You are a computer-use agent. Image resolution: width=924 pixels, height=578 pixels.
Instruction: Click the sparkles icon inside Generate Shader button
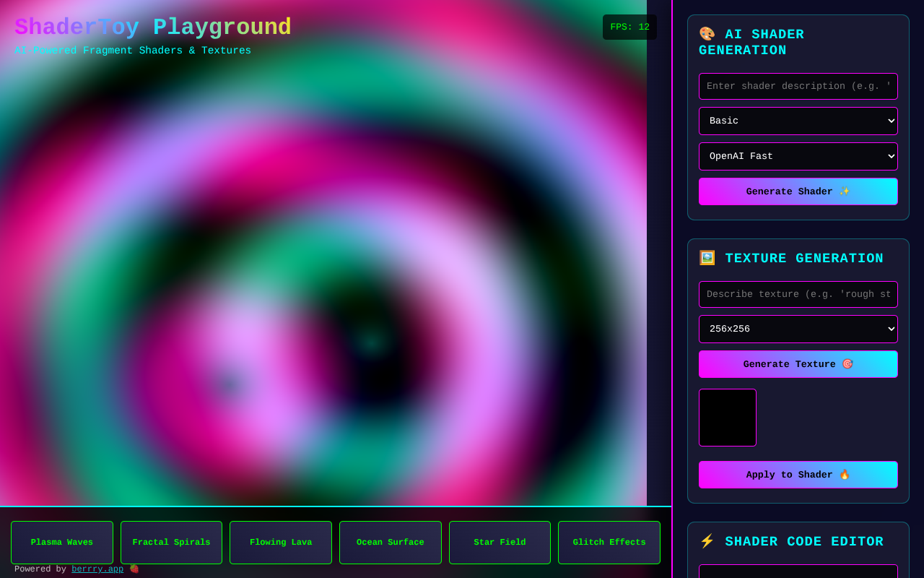844,191
